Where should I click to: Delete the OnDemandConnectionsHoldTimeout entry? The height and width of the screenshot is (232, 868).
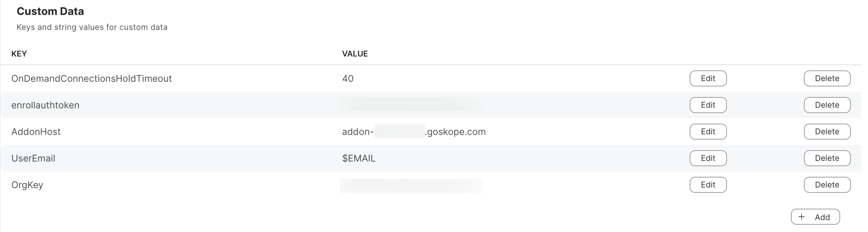(827, 78)
